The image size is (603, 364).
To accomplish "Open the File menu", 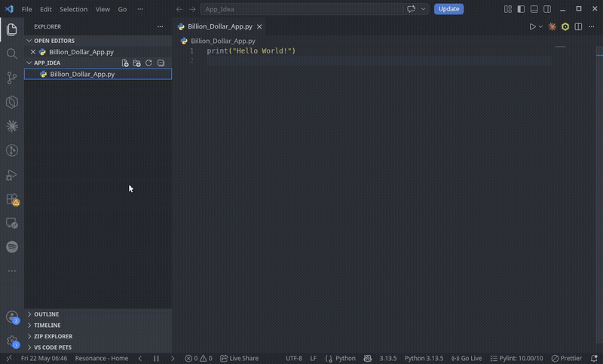I will (26, 9).
